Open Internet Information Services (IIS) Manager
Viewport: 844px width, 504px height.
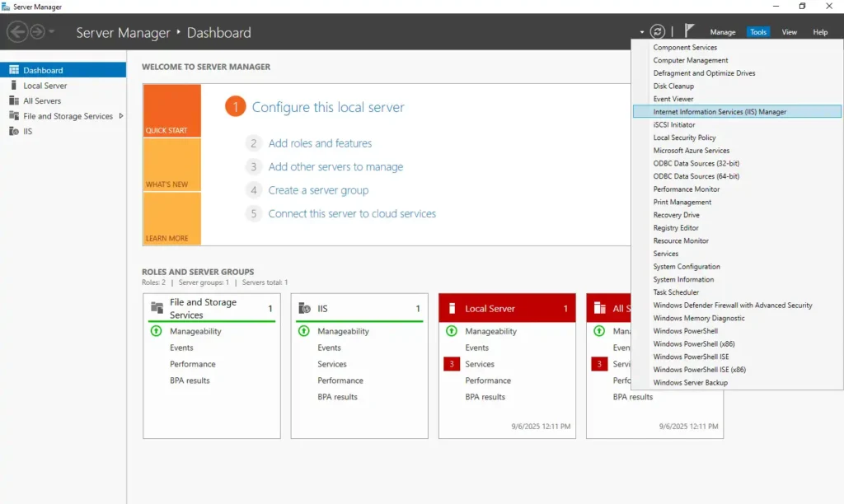(x=737, y=111)
